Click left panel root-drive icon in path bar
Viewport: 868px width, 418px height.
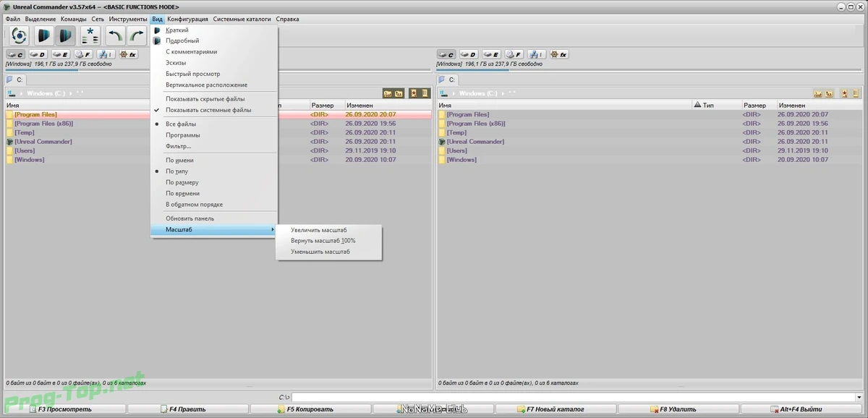(12, 93)
